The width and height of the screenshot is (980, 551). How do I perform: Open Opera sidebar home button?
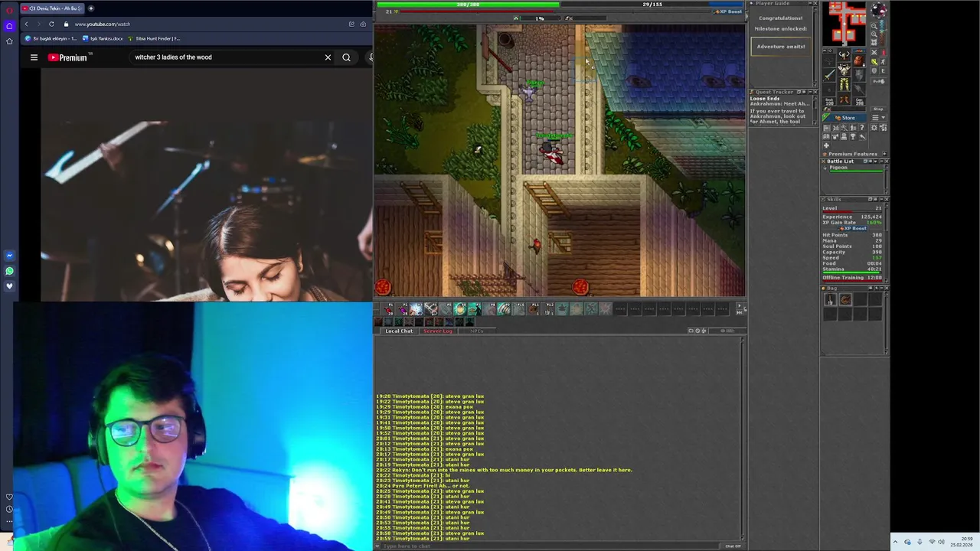coord(9,25)
